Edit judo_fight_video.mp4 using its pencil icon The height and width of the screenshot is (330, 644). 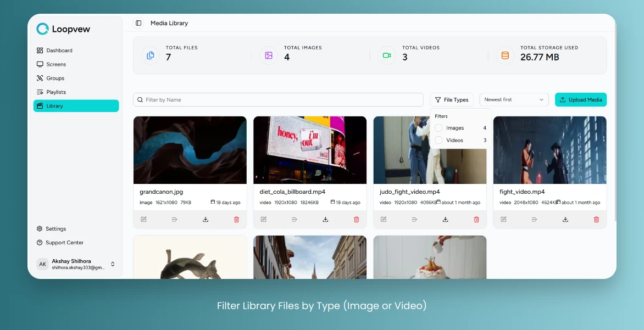(x=384, y=219)
